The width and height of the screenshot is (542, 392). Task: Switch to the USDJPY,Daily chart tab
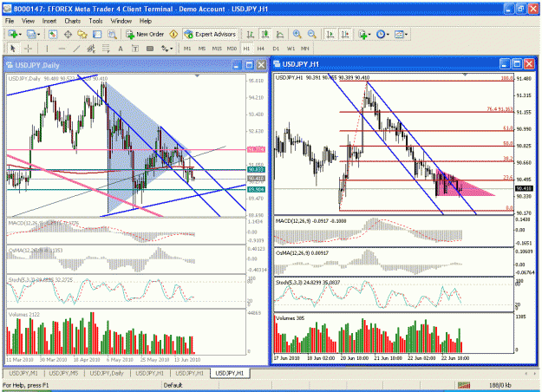tap(107, 373)
